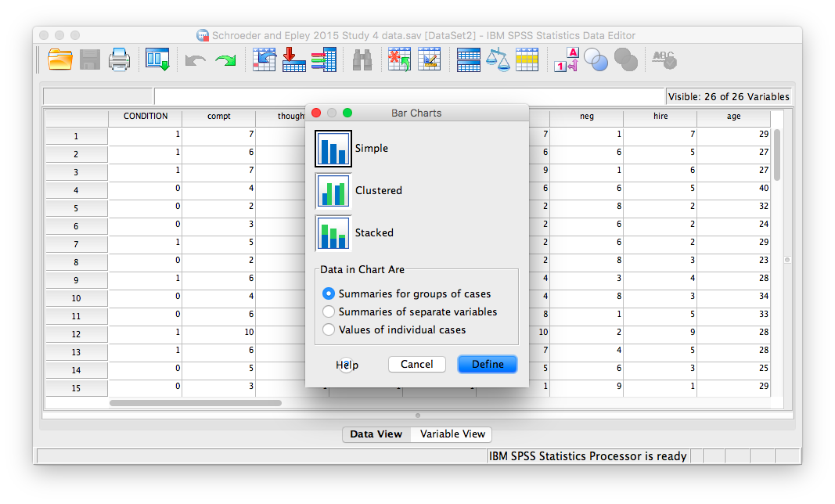Click age value 24 in row 6
The image size is (835, 504).
coord(733,225)
